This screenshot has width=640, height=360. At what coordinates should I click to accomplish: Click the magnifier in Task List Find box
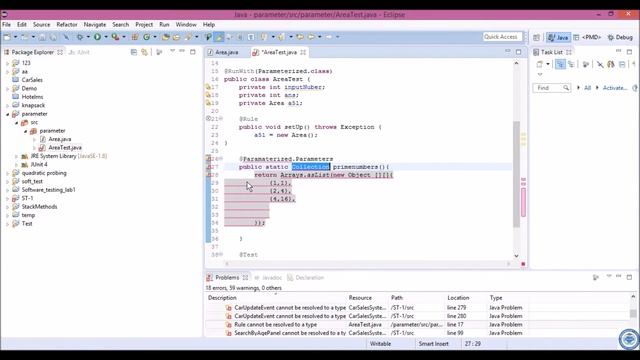pos(566,88)
